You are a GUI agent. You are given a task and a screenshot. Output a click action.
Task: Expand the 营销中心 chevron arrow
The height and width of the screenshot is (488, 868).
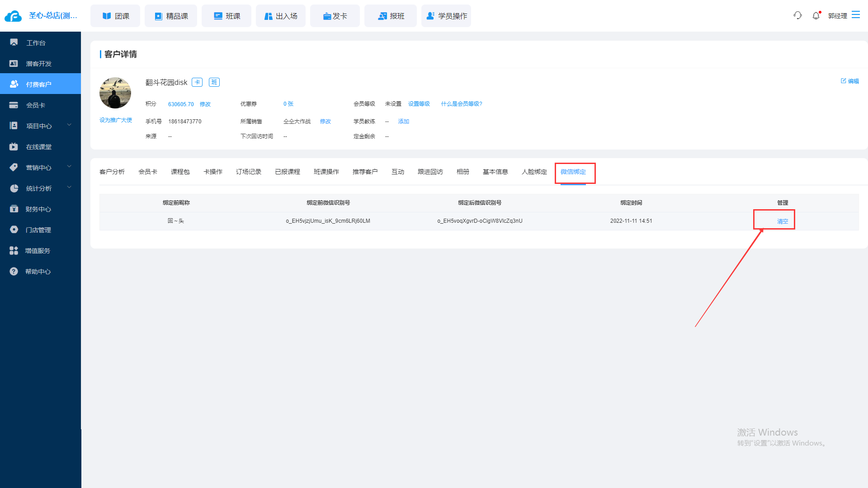point(69,166)
